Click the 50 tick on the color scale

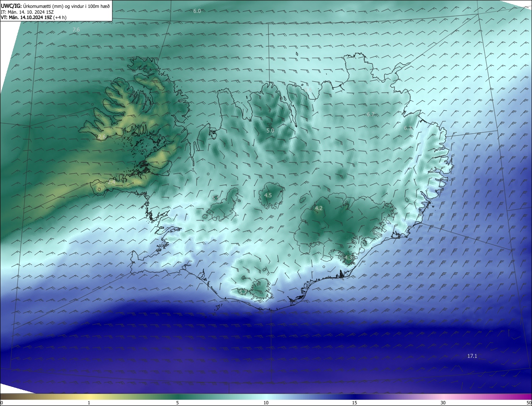pos(529,403)
